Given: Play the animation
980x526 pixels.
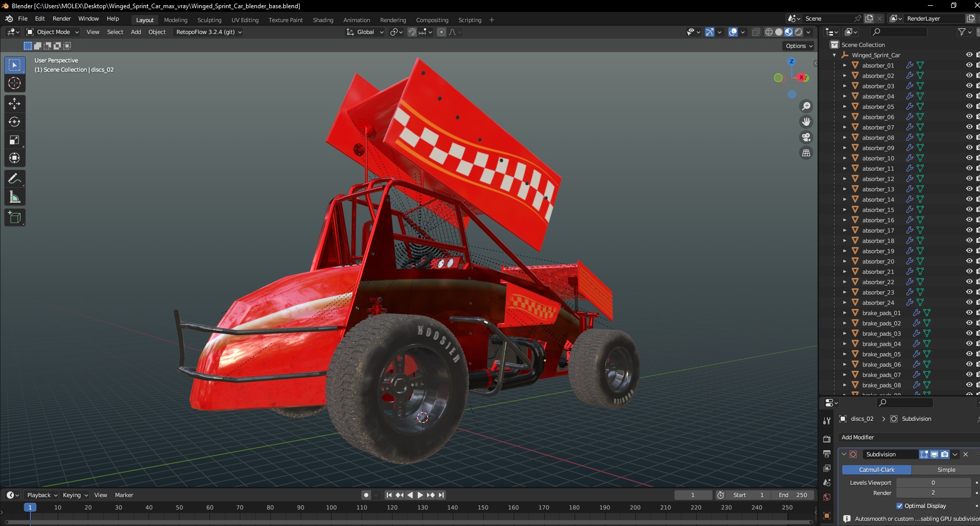Looking at the screenshot, I should [420, 495].
